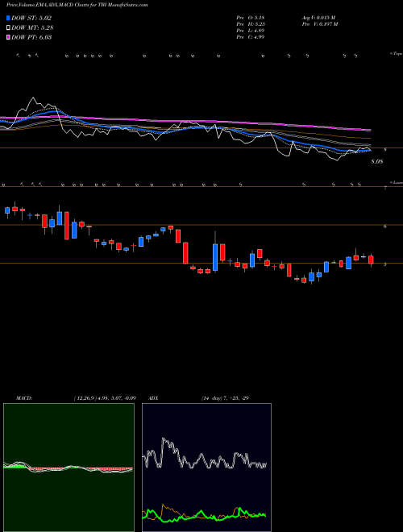Select the 'DOW PT: 6.03' legend label
This screenshot has height=532, width=403.
pyautogui.click(x=31, y=37)
